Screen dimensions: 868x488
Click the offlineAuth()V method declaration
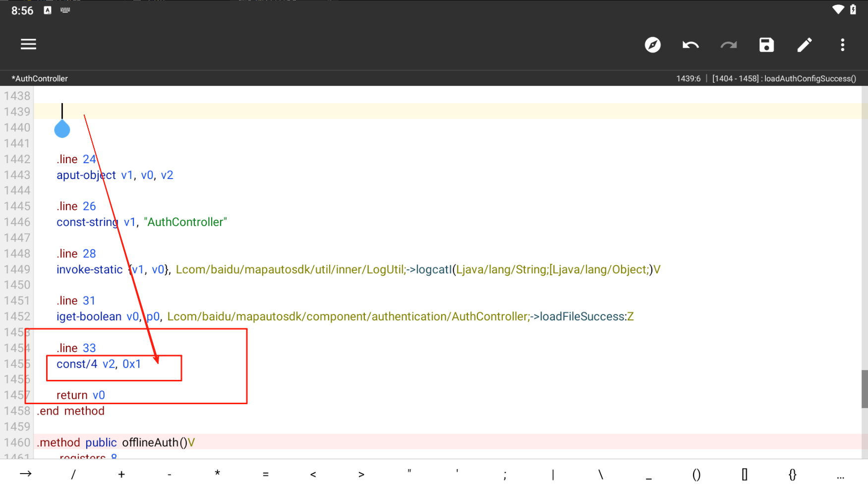click(116, 442)
